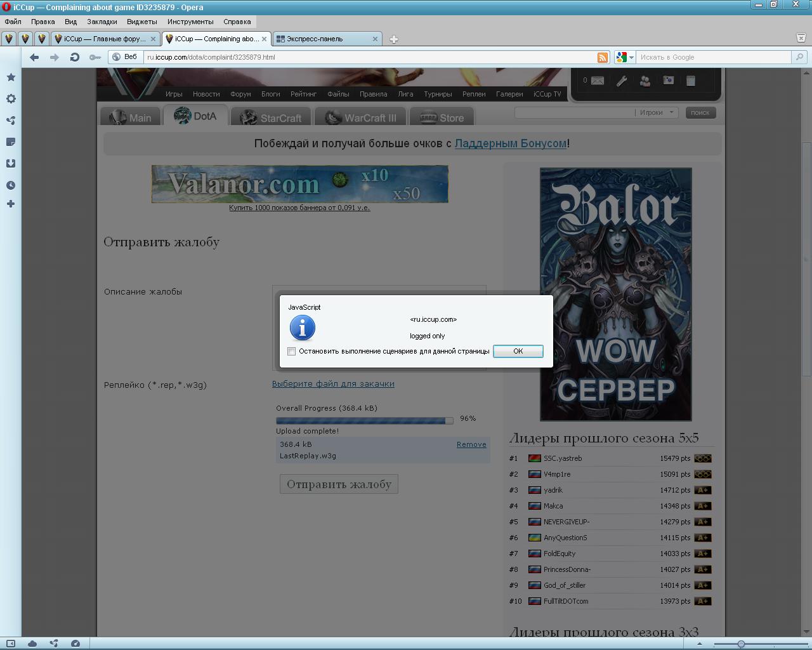
Task: Open the Справка menu
Action: [x=237, y=22]
